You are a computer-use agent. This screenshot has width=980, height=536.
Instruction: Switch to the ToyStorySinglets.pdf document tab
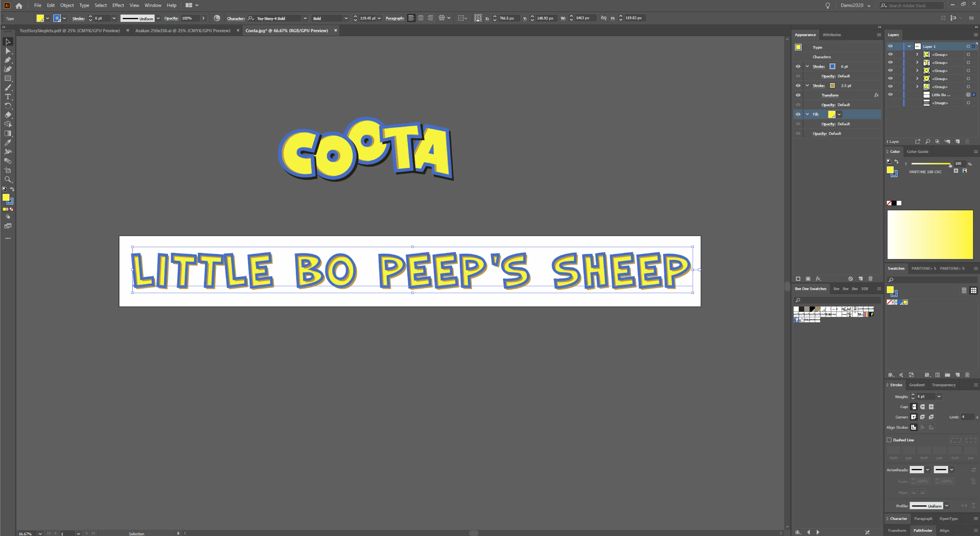point(70,30)
